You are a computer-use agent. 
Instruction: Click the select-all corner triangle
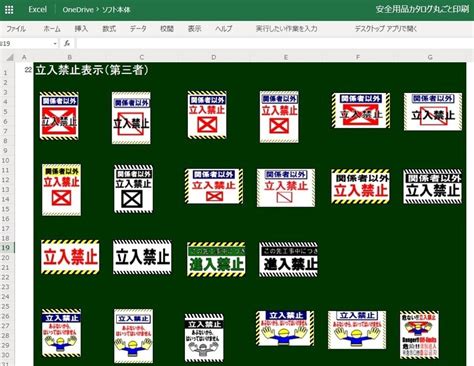click(x=10, y=57)
